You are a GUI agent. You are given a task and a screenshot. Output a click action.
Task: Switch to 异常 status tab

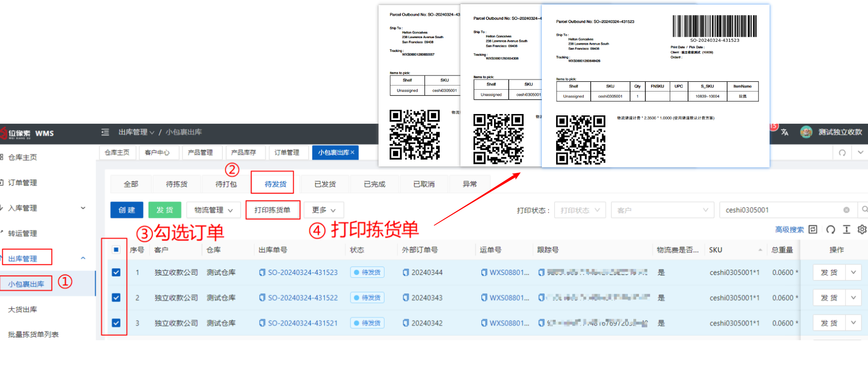coord(470,184)
